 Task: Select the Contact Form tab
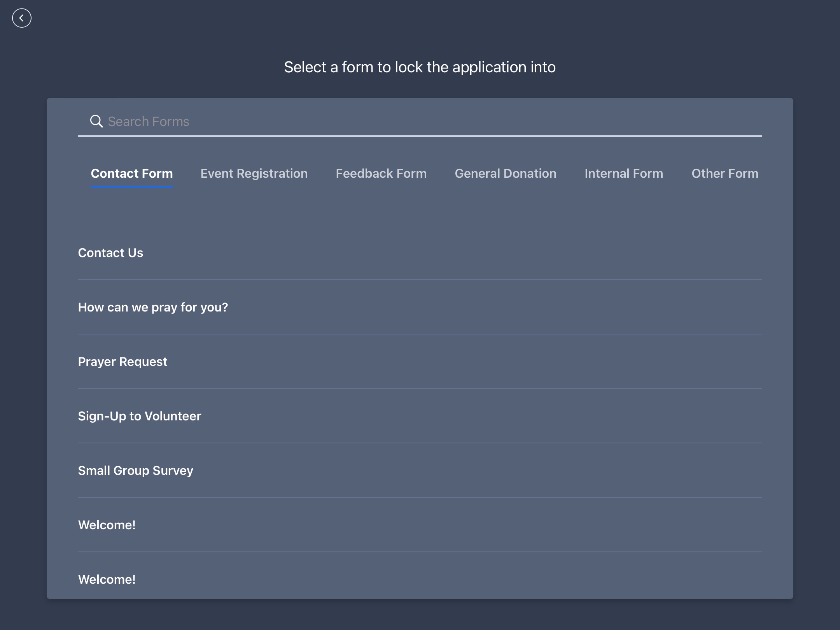[x=132, y=173]
